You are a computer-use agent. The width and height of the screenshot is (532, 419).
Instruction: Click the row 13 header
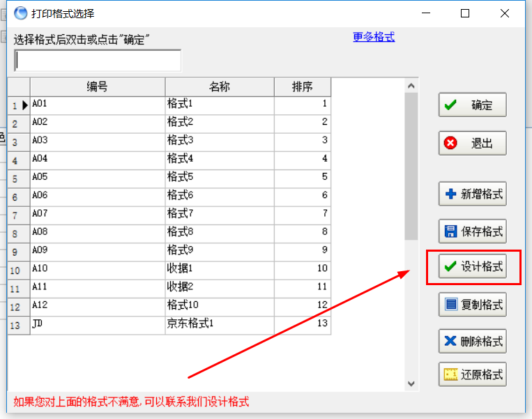[x=19, y=326]
